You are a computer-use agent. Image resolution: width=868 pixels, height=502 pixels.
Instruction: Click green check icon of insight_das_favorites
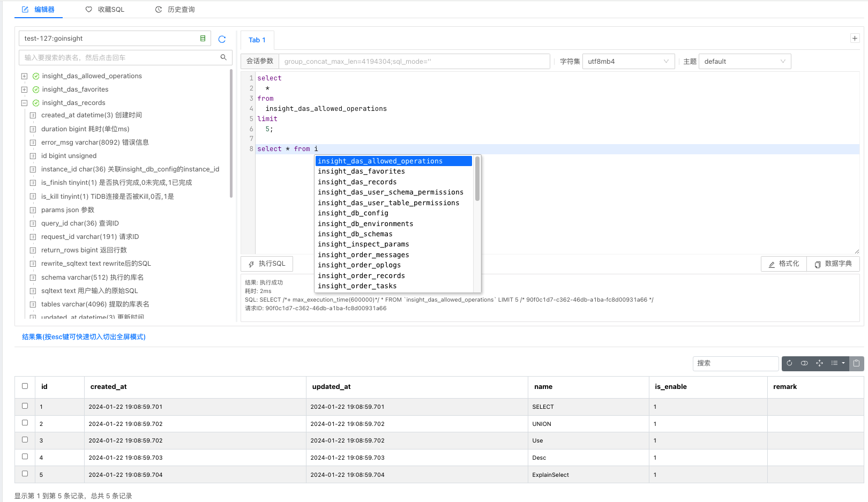coord(36,89)
